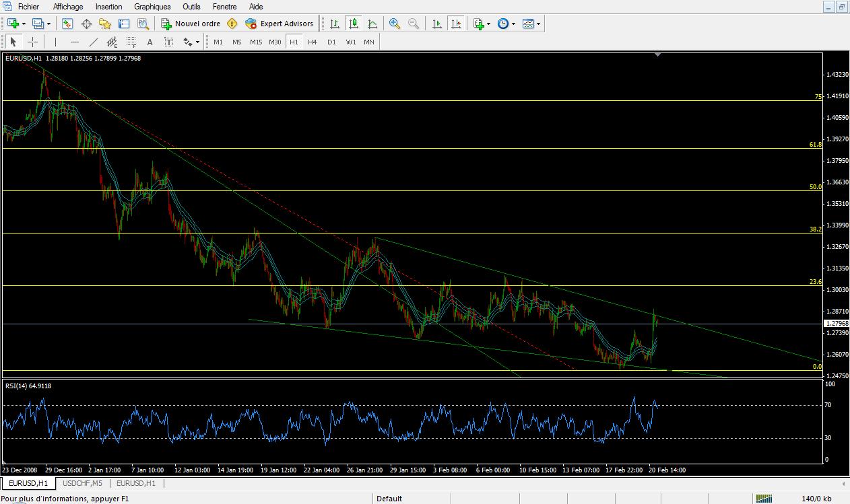Click the 1.27968 current price label

pyautogui.click(x=836, y=324)
